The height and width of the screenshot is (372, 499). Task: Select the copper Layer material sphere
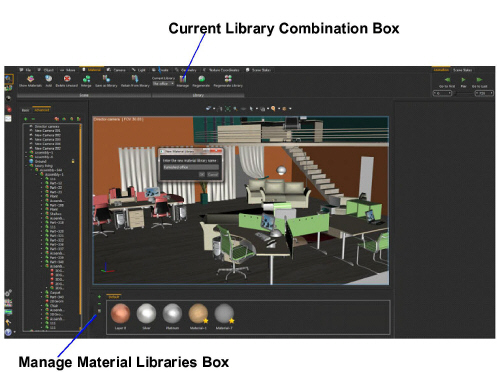coord(120,313)
